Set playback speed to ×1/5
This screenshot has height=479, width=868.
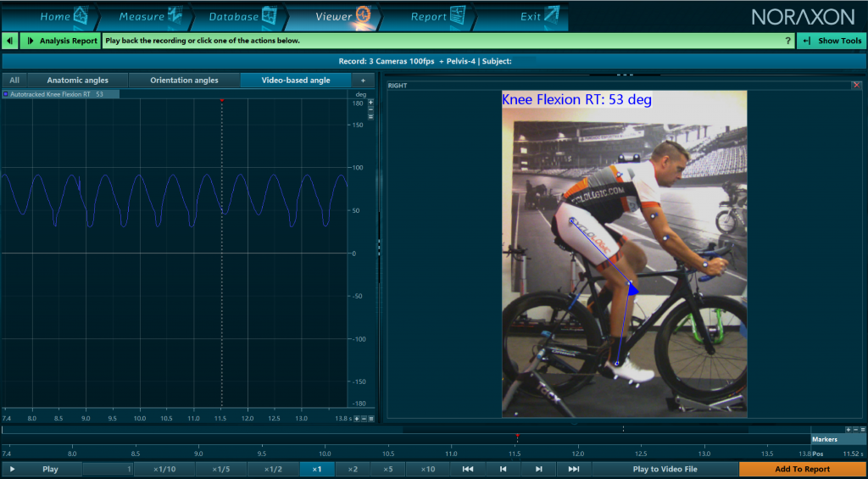220,469
